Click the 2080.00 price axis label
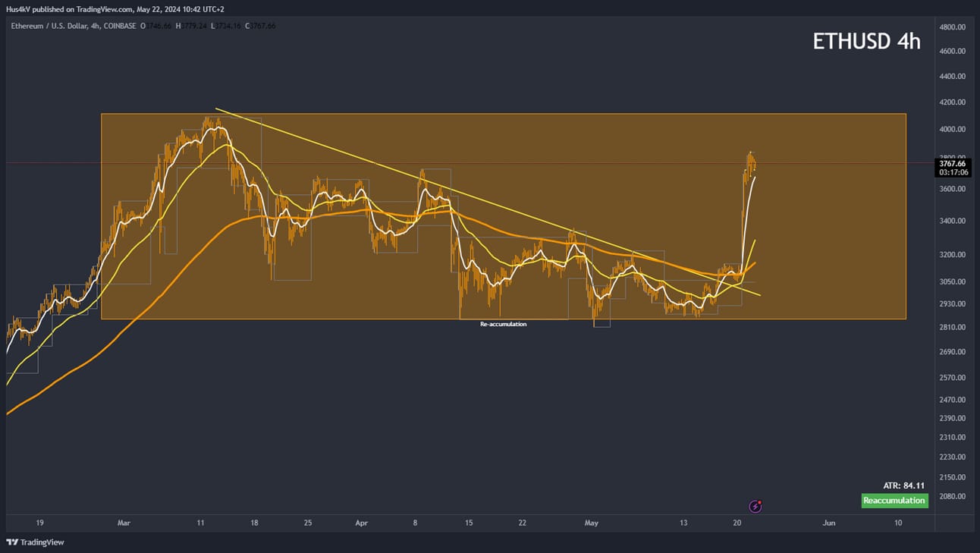This screenshot has height=553, width=980. [952, 496]
